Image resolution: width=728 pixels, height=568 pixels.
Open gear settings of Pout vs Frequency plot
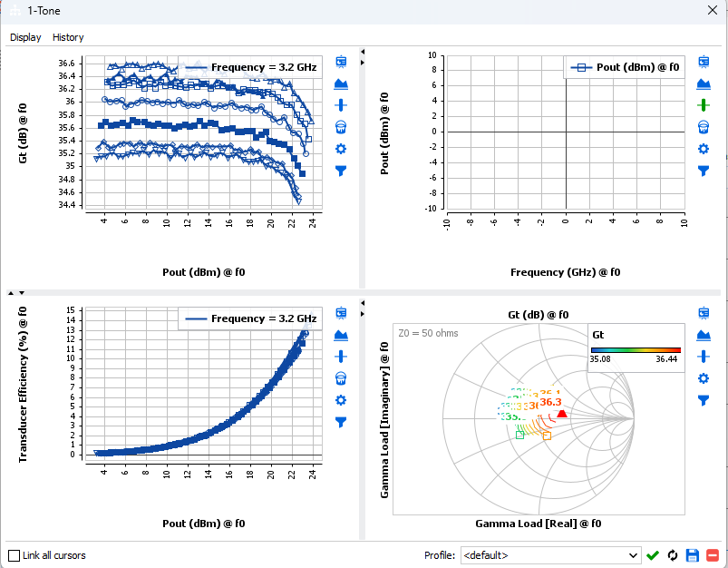pyautogui.click(x=704, y=149)
